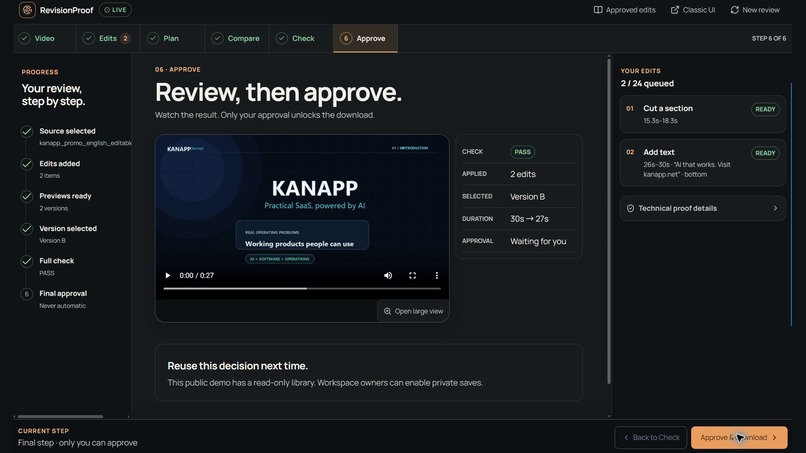The image size is (806, 453).
Task: Open video player more options menu
Action: pyautogui.click(x=437, y=276)
